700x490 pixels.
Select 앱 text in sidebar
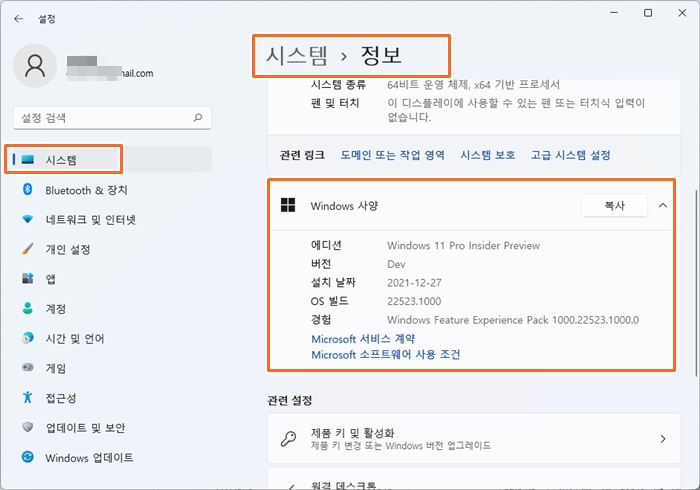[50, 279]
